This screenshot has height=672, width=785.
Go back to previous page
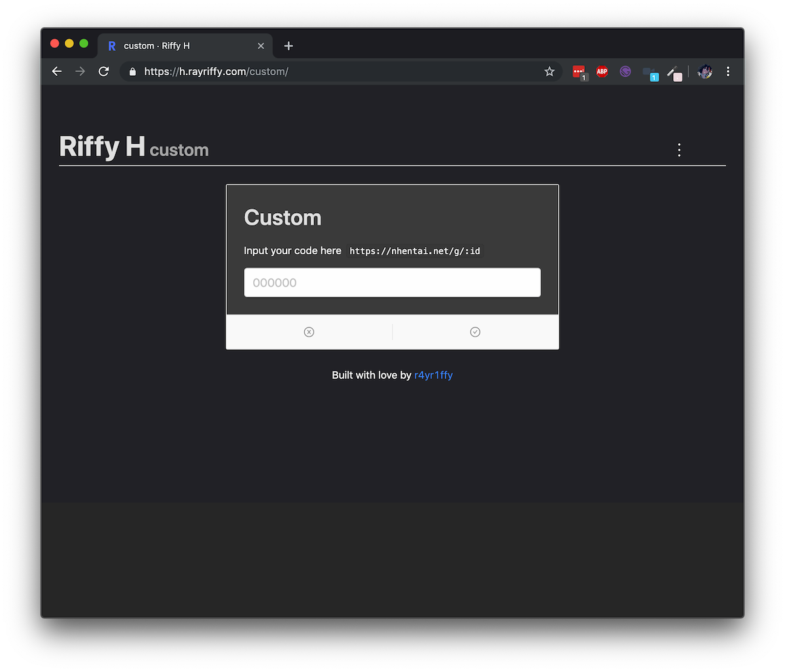coord(57,72)
